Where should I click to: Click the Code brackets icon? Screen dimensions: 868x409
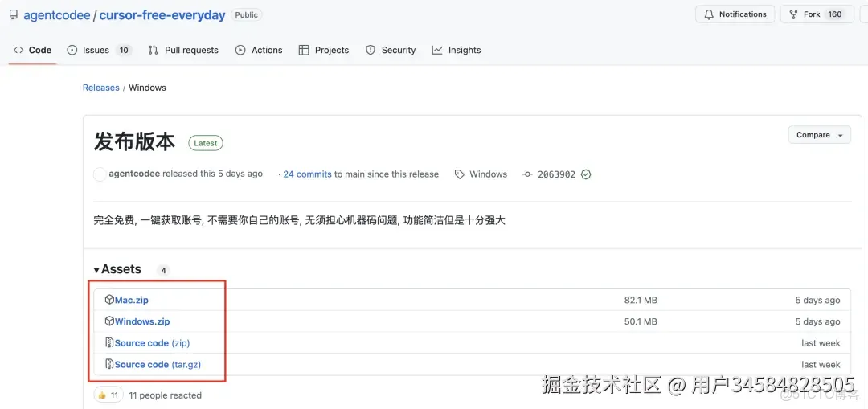(x=18, y=50)
